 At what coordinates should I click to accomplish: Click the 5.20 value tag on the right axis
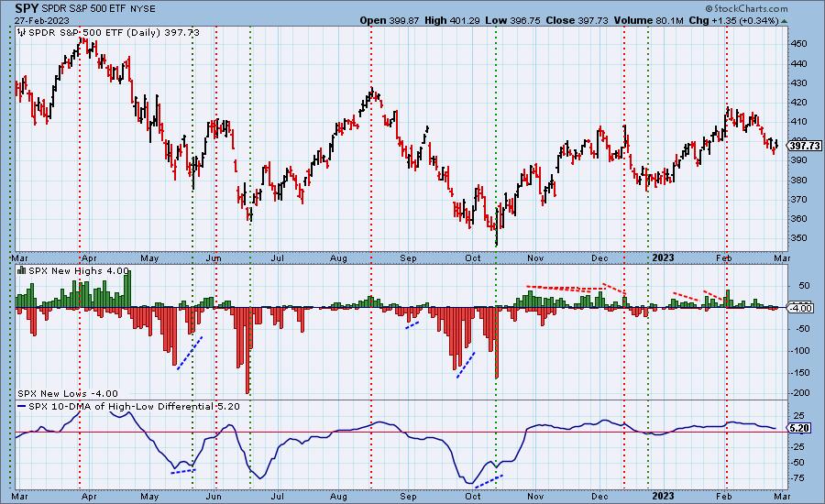coord(799,428)
